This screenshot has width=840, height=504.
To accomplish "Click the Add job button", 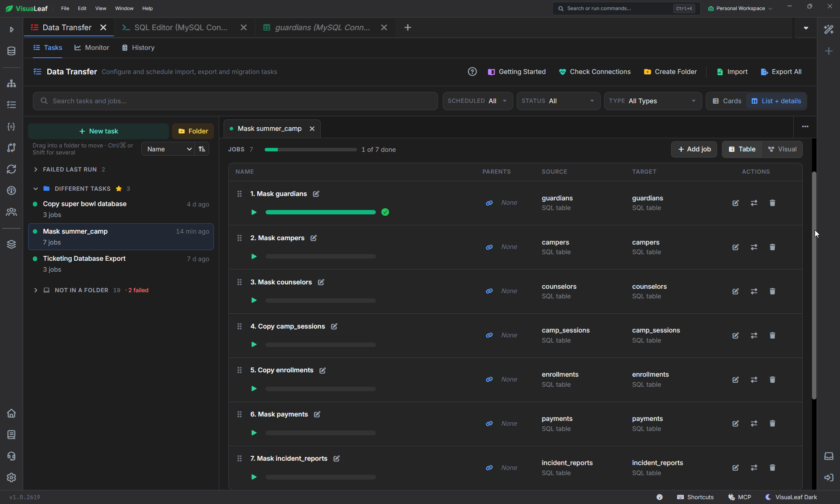I will 694,149.
